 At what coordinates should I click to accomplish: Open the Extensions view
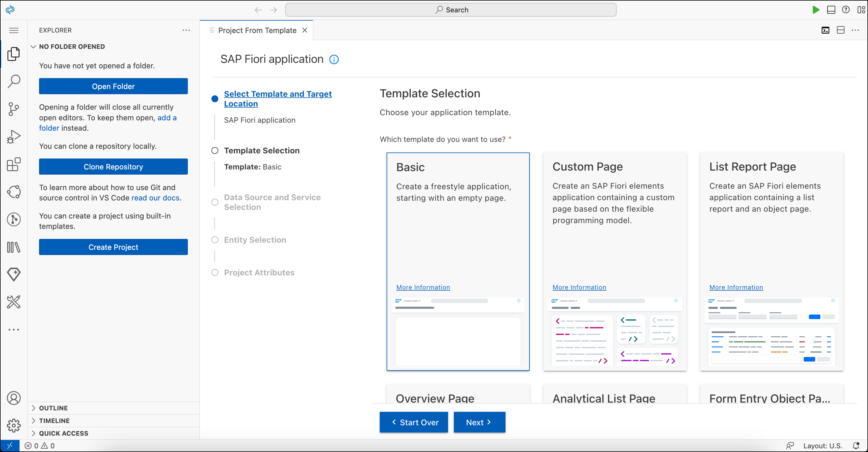pyautogui.click(x=13, y=164)
